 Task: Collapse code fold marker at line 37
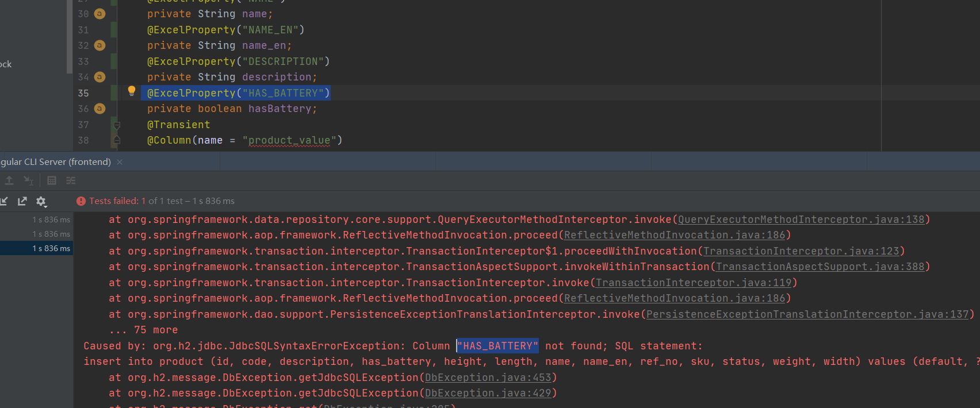pos(117,125)
